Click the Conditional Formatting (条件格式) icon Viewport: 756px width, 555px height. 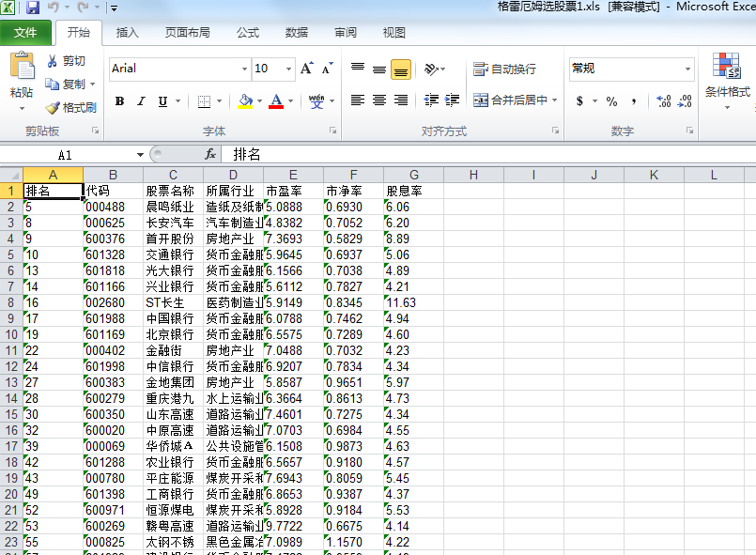727,66
